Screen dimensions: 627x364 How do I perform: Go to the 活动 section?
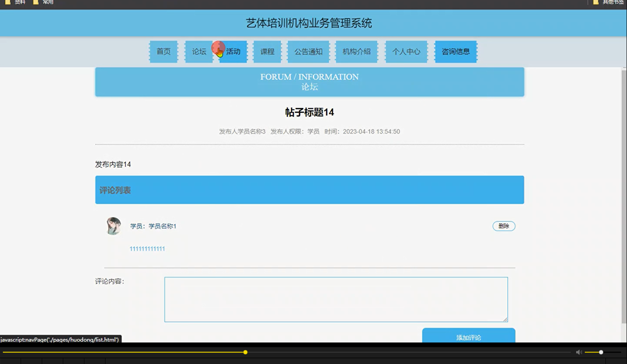click(x=233, y=51)
